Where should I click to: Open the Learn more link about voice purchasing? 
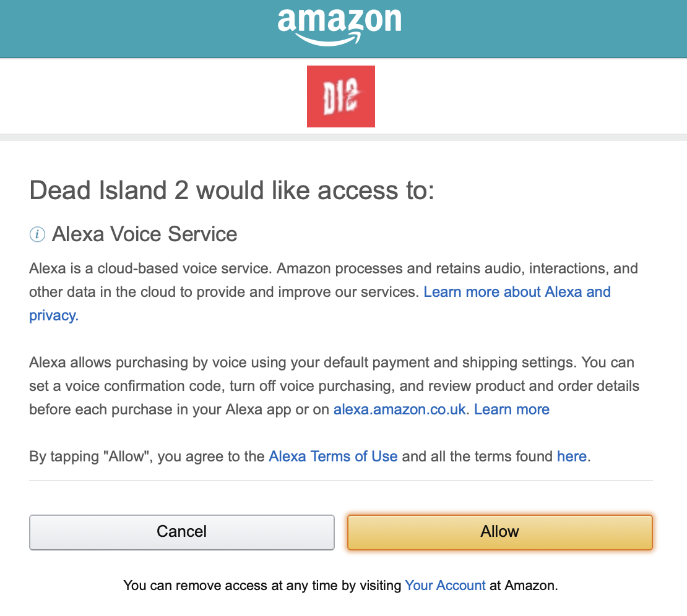point(512,409)
